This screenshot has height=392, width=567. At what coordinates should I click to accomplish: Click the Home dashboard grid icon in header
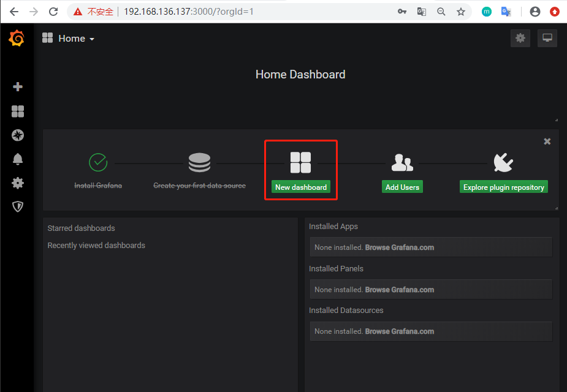pos(47,38)
